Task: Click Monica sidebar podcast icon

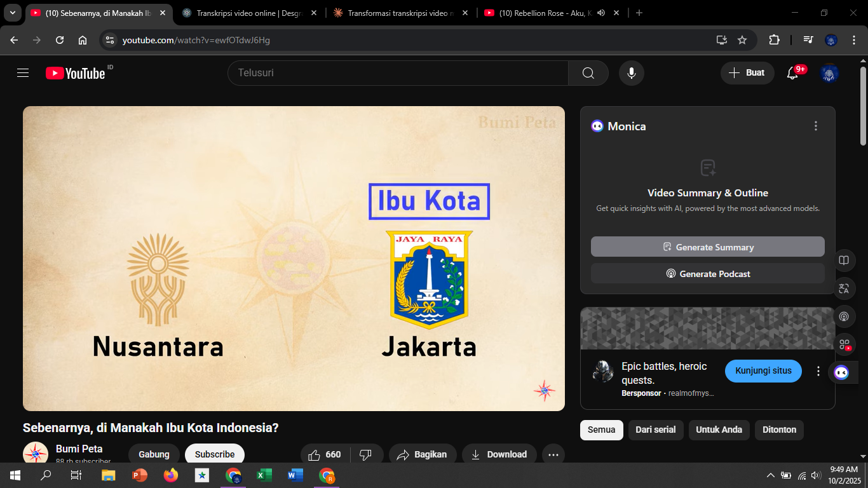Action: tap(844, 316)
